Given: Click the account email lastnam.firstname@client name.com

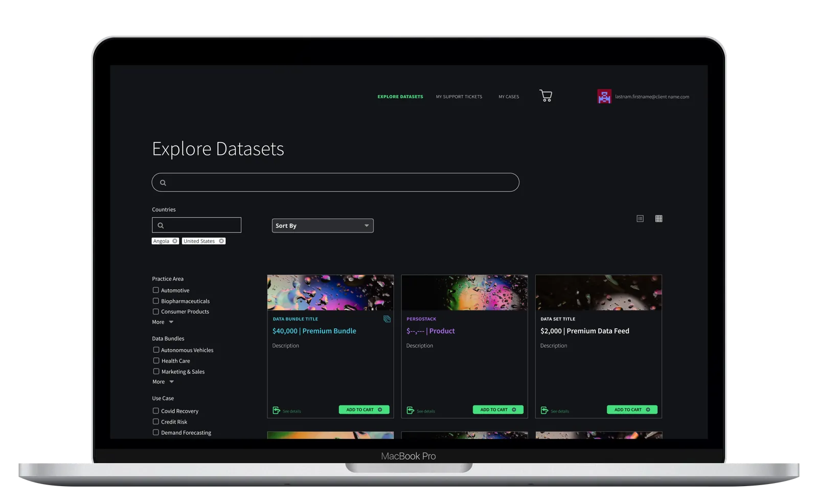Looking at the screenshot, I should pyautogui.click(x=652, y=97).
